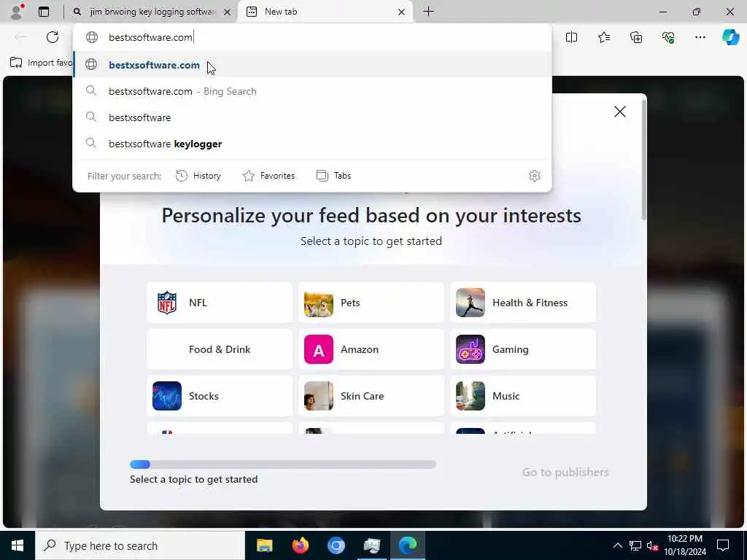Launch the Copilot icon

[730, 37]
